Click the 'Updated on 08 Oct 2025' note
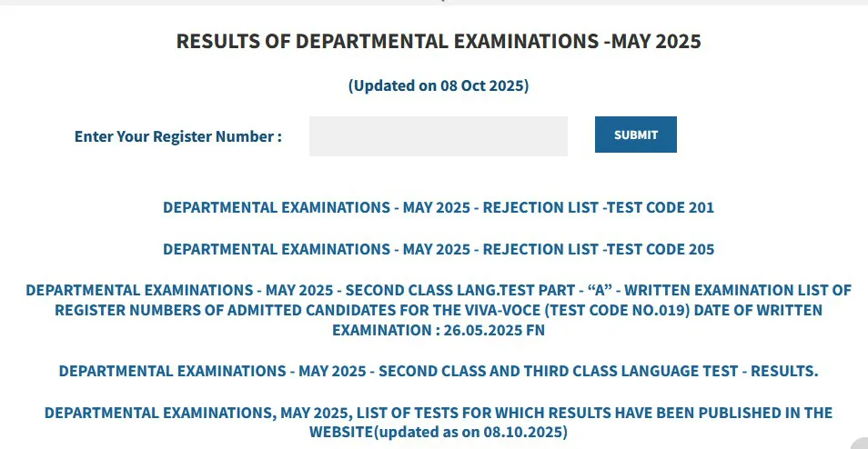The height and width of the screenshot is (449, 868). pyautogui.click(x=438, y=86)
